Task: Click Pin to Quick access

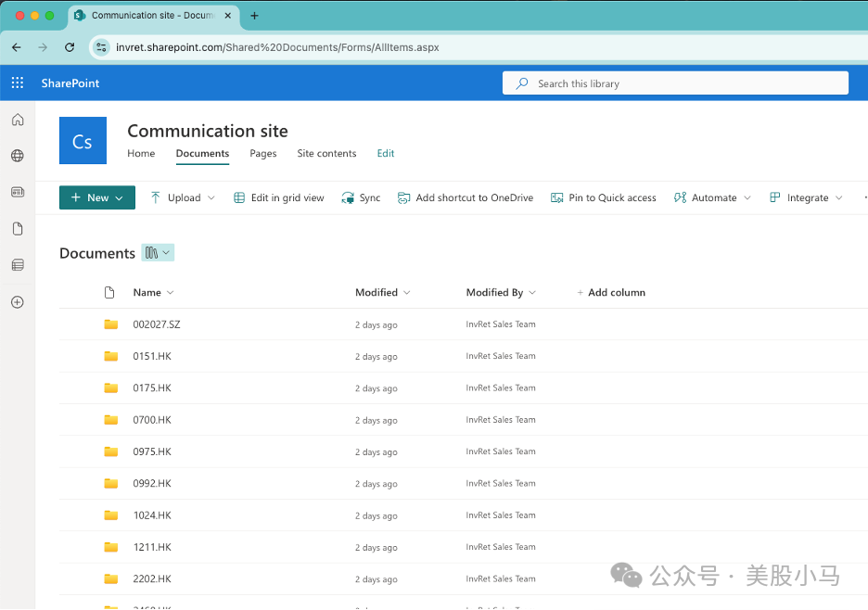Action: point(604,197)
